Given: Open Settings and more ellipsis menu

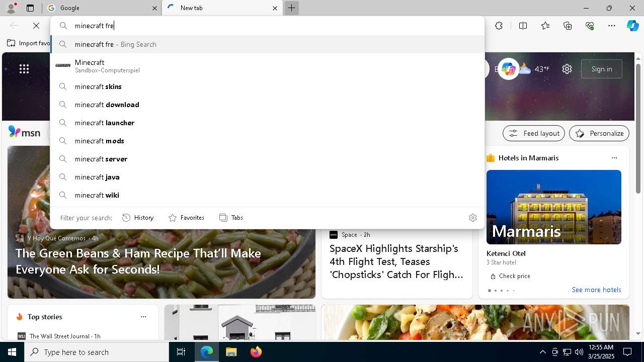Looking at the screenshot, I should [612, 26].
